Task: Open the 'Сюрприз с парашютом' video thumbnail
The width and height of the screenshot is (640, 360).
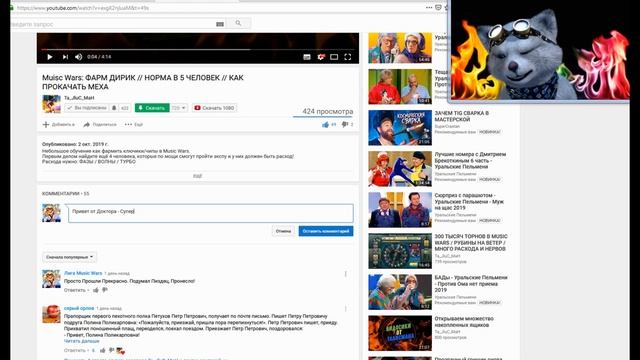Action: coord(400,210)
